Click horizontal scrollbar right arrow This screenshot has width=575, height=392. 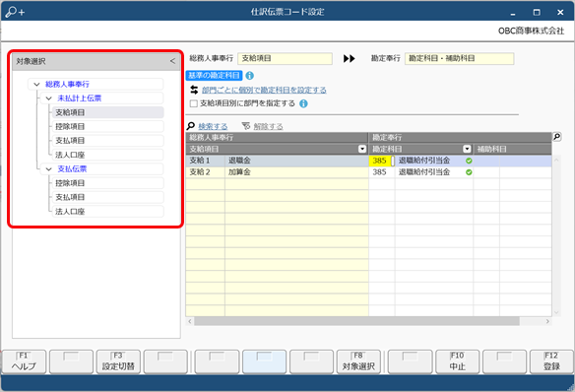point(547,322)
